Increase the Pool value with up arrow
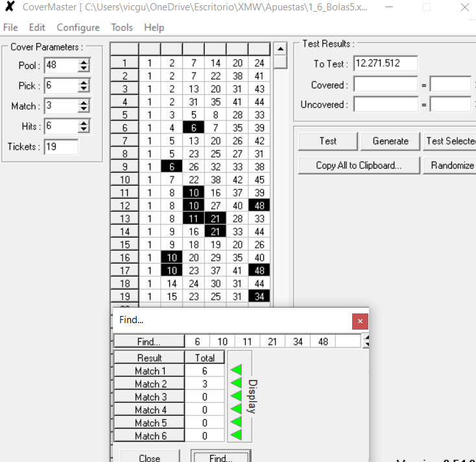Screen dimensions: 476x462 tap(84, 62)
